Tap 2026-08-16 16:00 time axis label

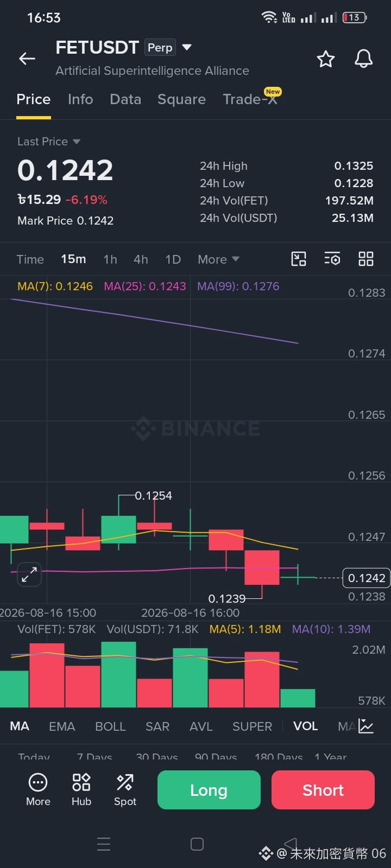[x=190, y=613]
